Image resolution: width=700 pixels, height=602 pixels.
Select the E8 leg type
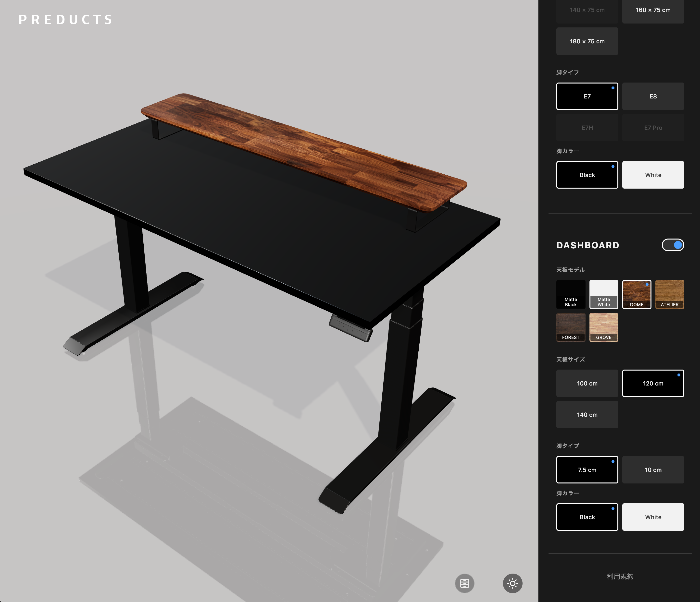coord(653,96)
